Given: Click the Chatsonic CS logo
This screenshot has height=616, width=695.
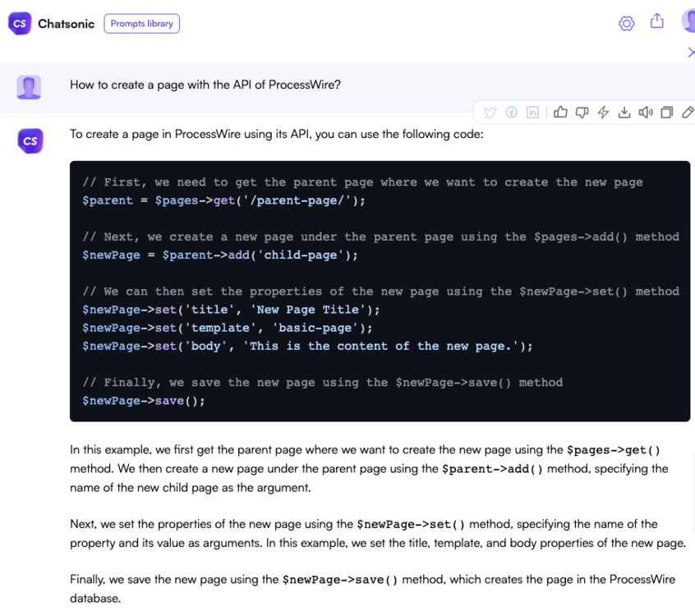Looking at the screenshot, I should [x=20, y=23].
